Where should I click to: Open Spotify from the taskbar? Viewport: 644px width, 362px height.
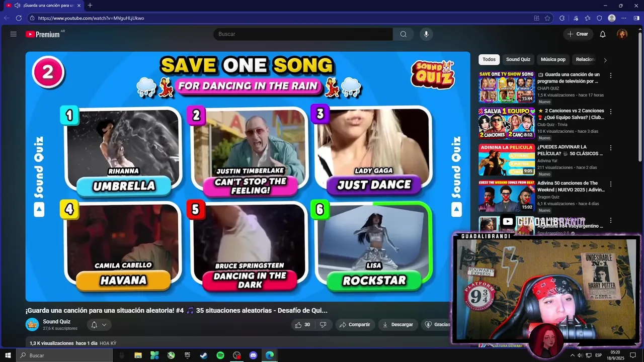220,355
